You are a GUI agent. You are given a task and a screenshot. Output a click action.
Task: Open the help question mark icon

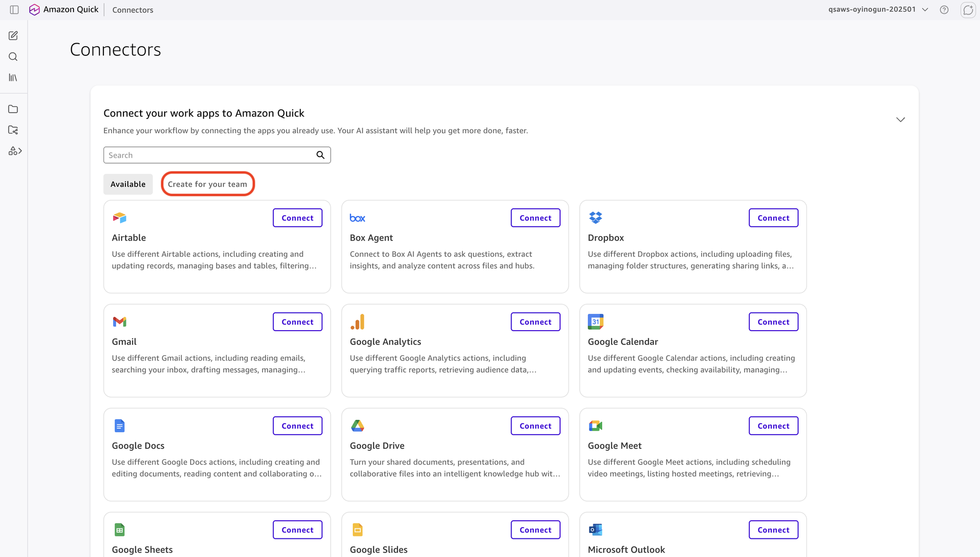(944, 10)
